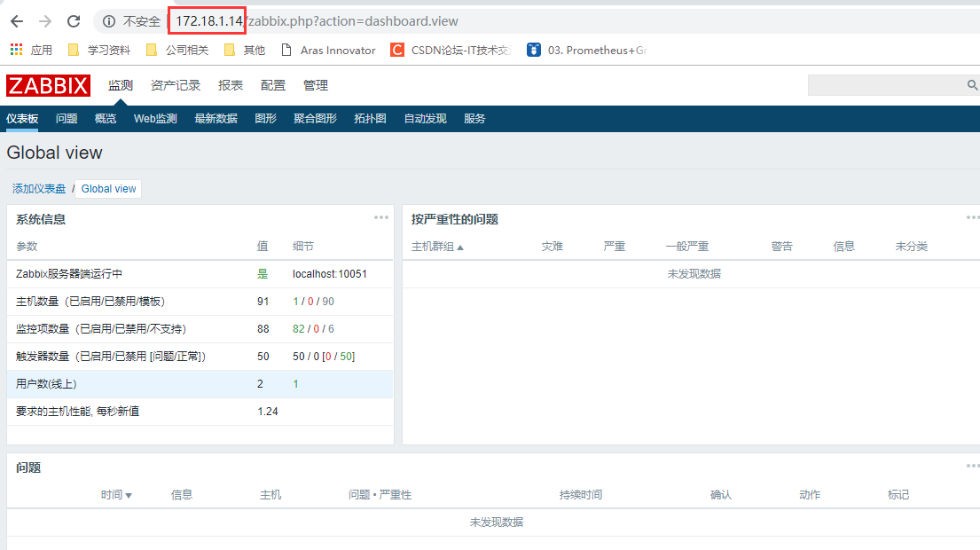
Task: Click the 1.24 value cell
Action: 268,412
